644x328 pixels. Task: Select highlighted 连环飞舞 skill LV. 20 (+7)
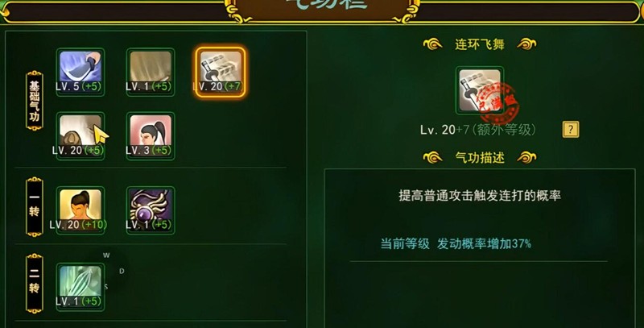coord(220,72)
